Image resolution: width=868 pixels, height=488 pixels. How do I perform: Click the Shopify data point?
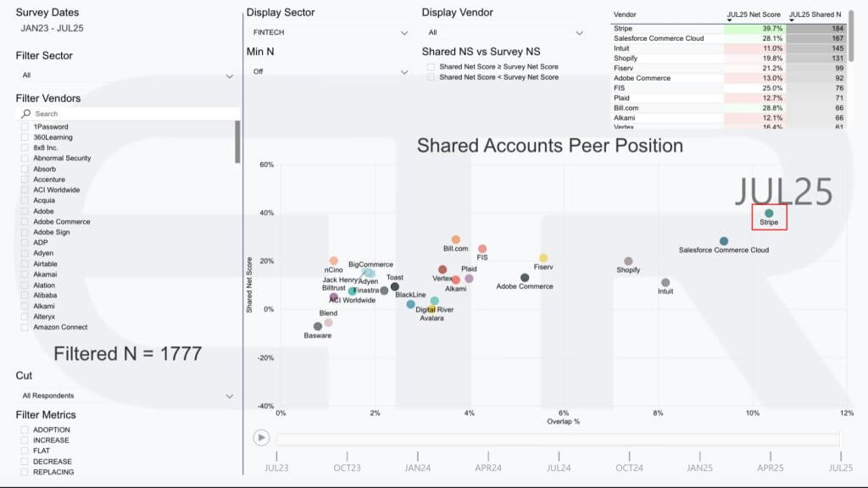628,262
